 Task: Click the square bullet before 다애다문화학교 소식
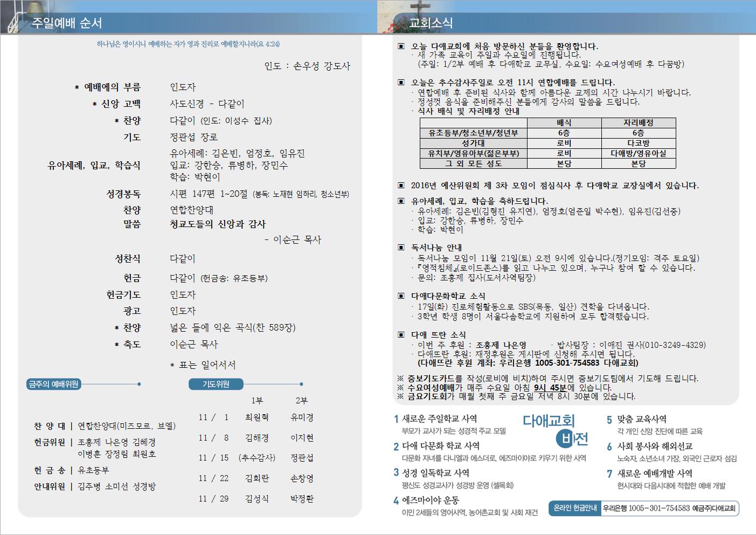(x=400, y=296)
